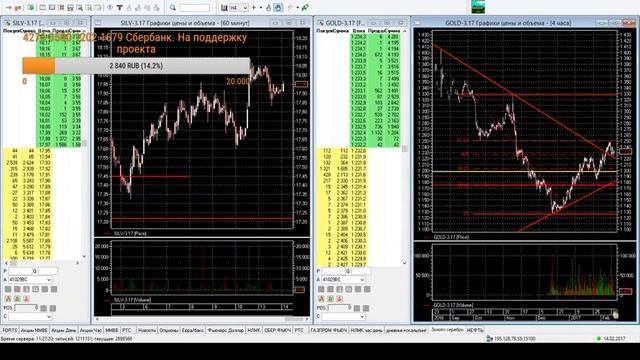Click the toolbar search input field
This screenshot has width=640, height=360.
pos(195,8)
